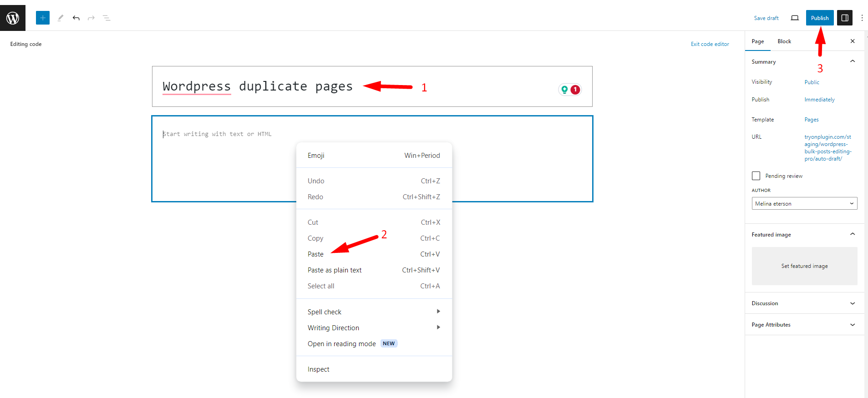Image resolution: width=868 pixels, height=398 pixels.
Task: Expand the Discussion panel
Action: [853, 303]
